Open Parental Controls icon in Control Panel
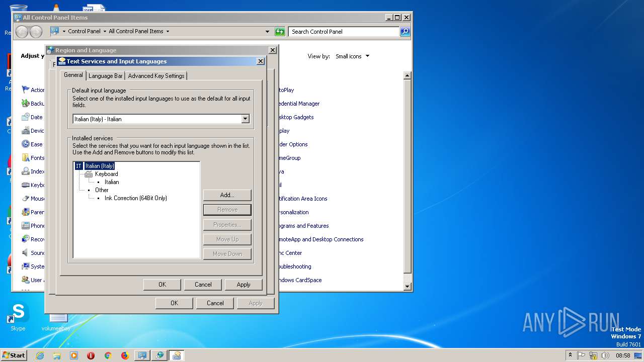This screenshot has height=362, width=644. coord(26,212)
